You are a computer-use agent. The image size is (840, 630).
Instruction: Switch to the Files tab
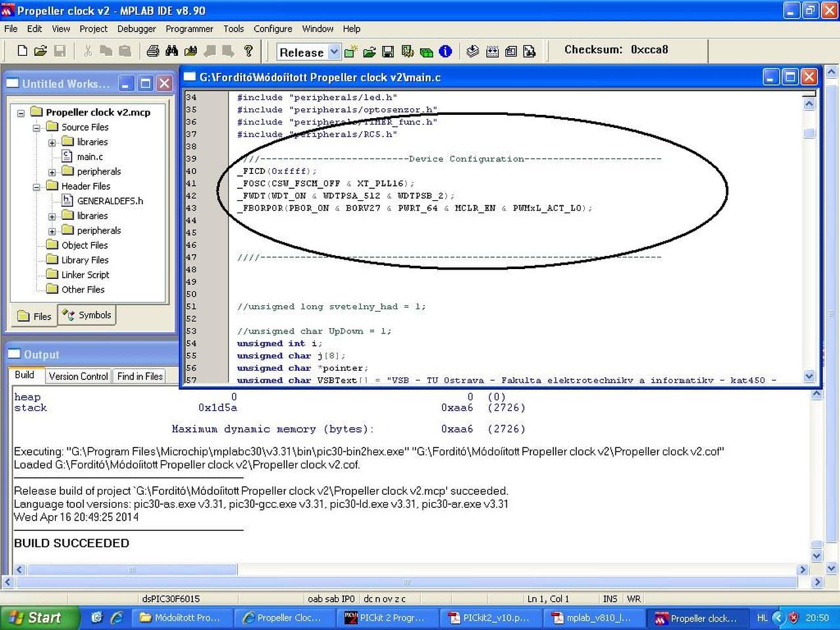click(x=34, y=316)
